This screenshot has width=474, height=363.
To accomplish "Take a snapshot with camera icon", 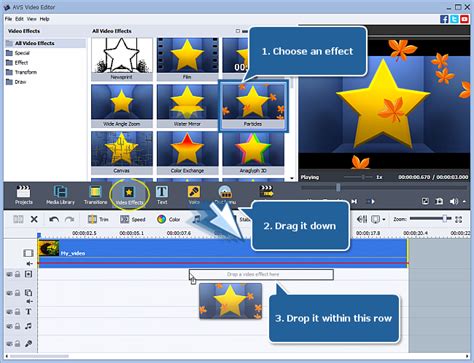I will click(439, 201).
